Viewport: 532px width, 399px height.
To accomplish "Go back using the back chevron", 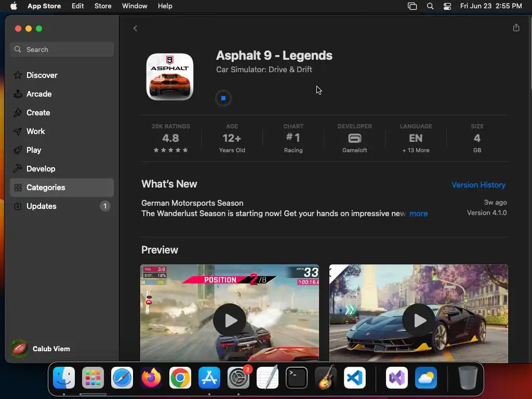I will (135, 29).
